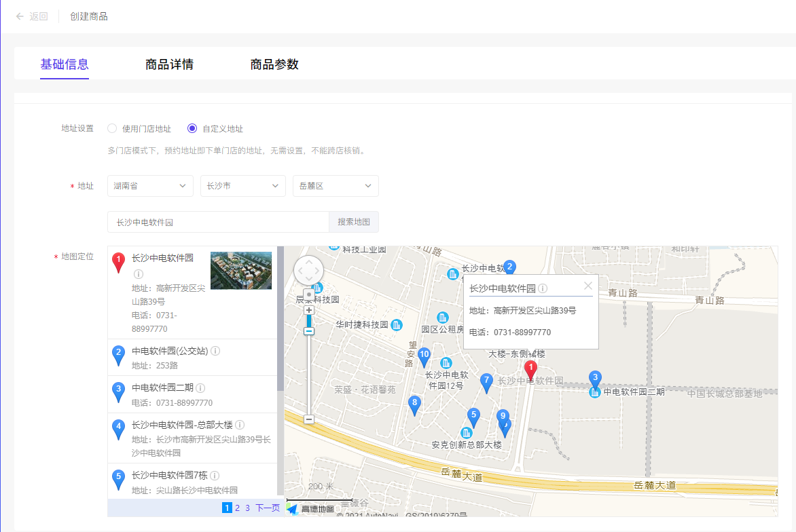Click the map zoom level slider track

[x=309, y=373]
